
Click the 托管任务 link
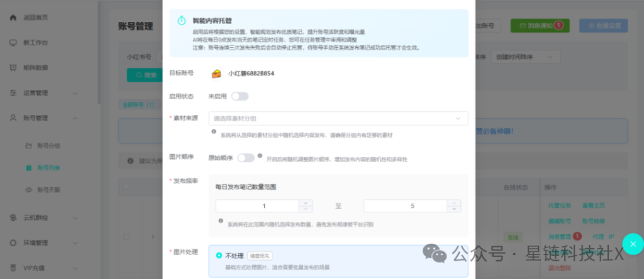[x=559, y=206]
